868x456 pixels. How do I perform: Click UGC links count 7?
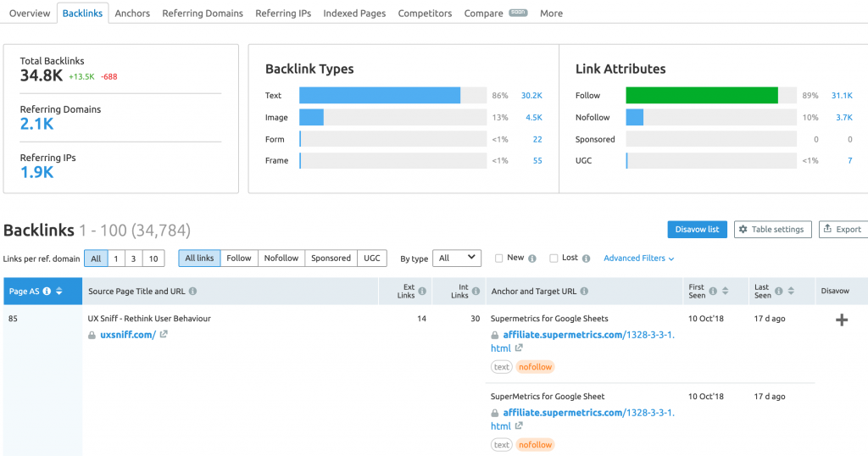pyautogui.click(x=849, y=160)
